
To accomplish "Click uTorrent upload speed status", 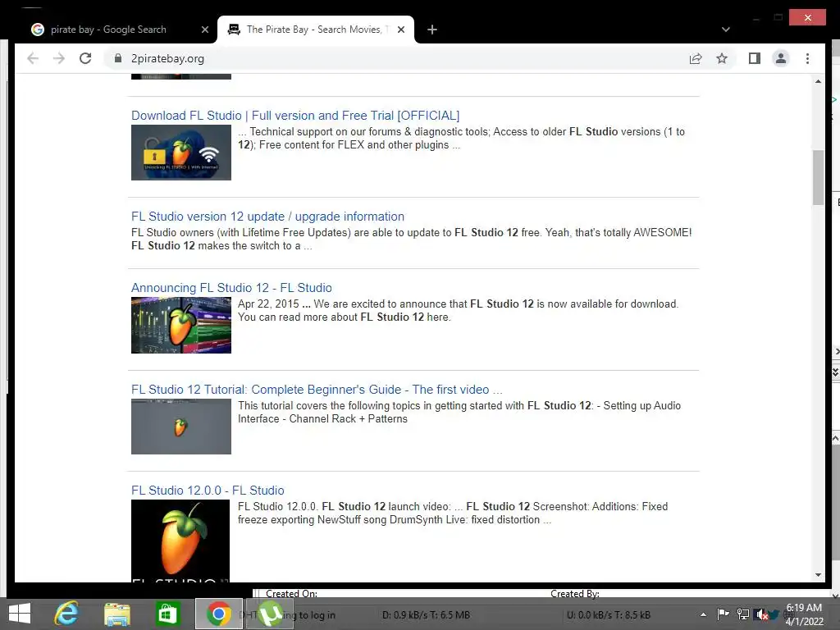I will click(609, 615).
